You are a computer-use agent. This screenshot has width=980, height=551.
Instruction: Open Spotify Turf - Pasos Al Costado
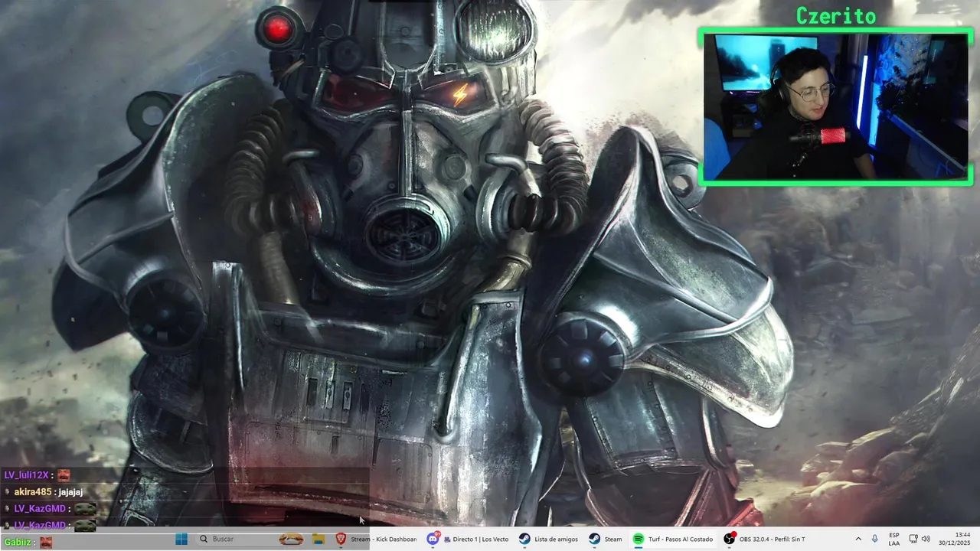(x=673, y=539)
